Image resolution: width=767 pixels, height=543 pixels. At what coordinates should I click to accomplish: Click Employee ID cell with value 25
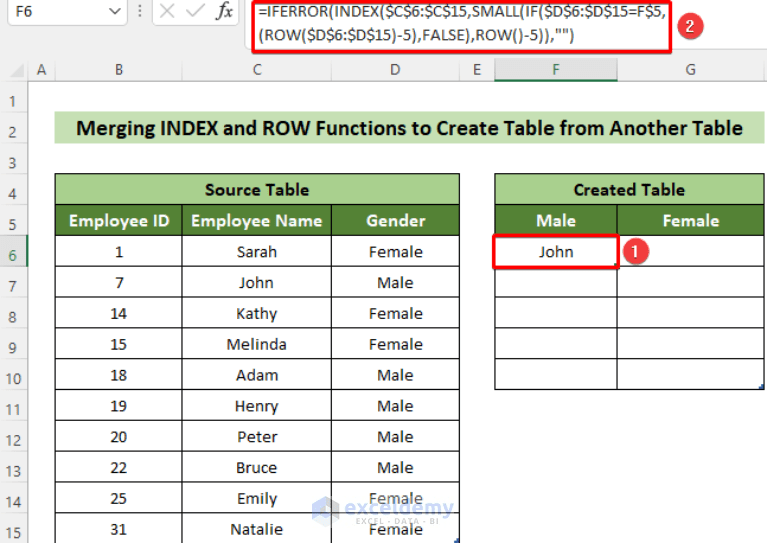(119, 498)
